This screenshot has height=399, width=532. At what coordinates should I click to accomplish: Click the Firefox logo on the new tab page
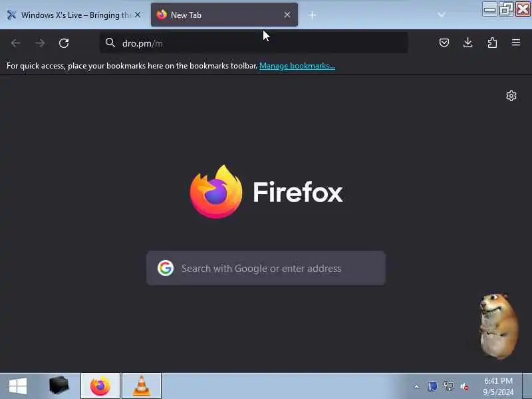pos(215,192)
